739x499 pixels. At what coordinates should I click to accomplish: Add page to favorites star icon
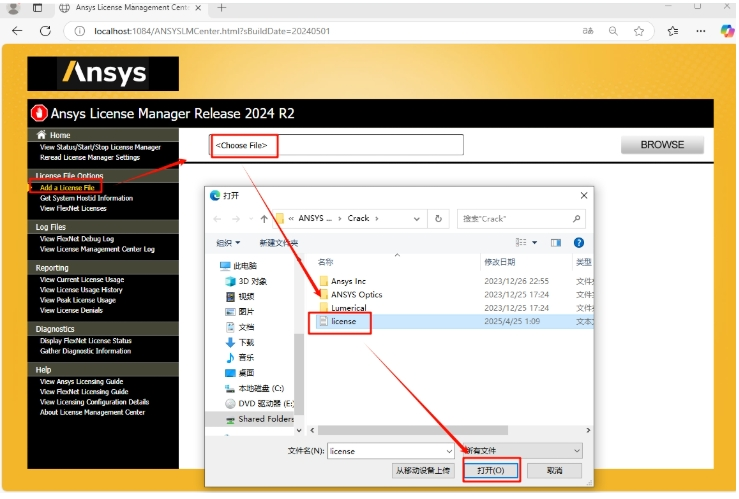click(639, 31)
